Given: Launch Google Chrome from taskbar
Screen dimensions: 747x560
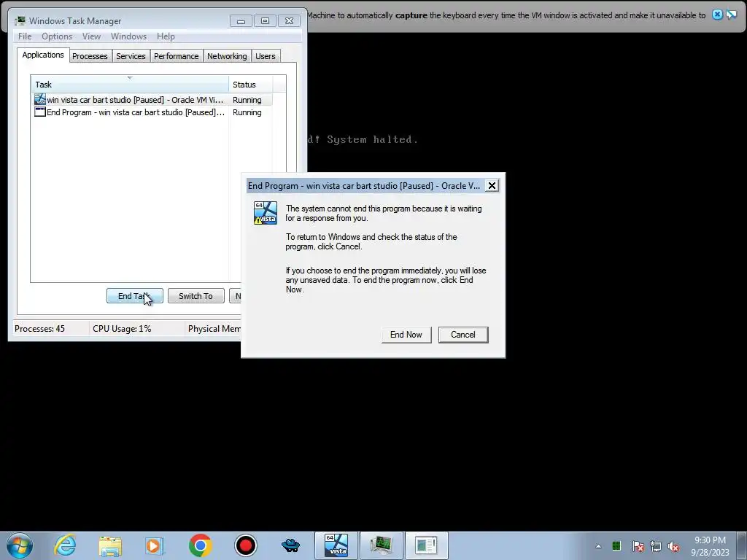Looking at the screenshot, I should [201, 545].
